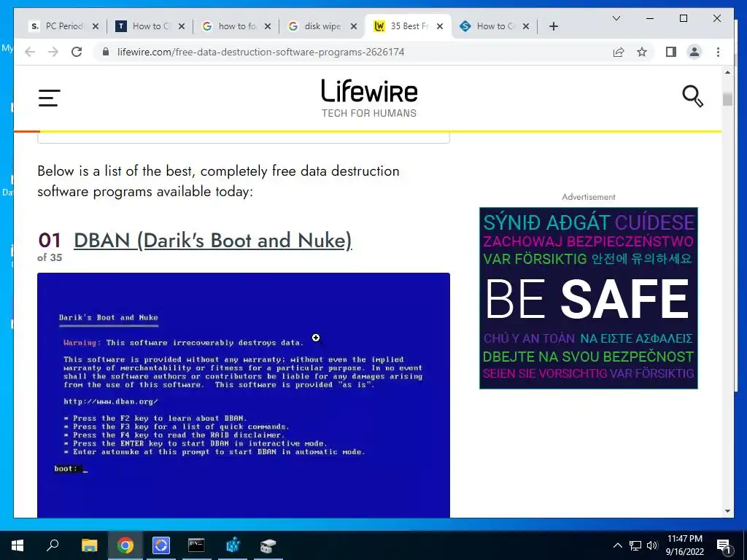Image resolution: width=747 pixels, height=560 pixels.
Task: Close the 'disk wipe' tab
Action: pyautogui.click(x=354, y=26)
